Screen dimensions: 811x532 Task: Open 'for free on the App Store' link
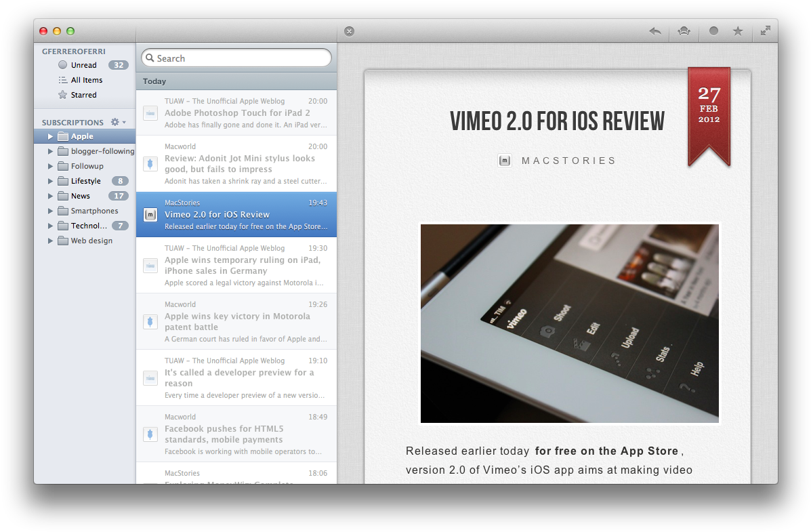[606, 451]
